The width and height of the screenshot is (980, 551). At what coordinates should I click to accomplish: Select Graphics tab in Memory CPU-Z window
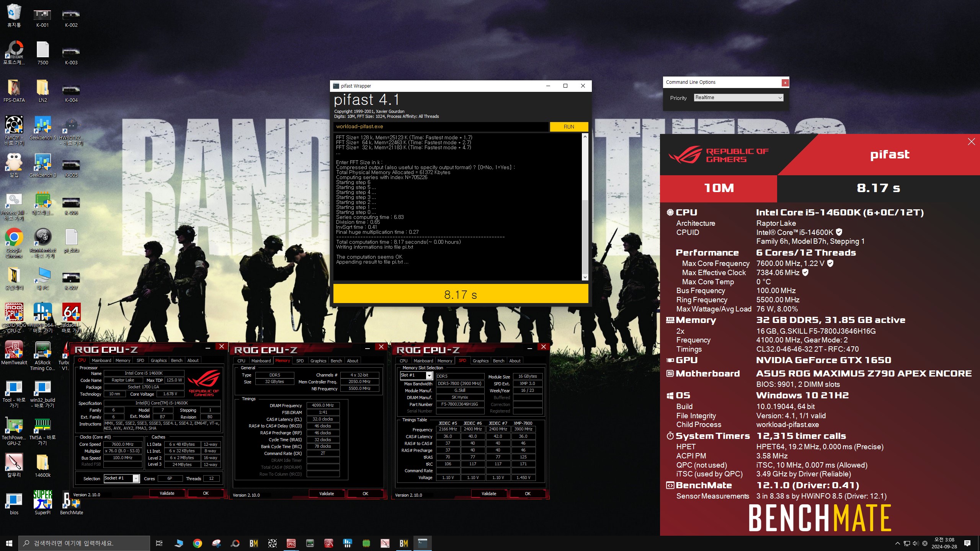318,361
